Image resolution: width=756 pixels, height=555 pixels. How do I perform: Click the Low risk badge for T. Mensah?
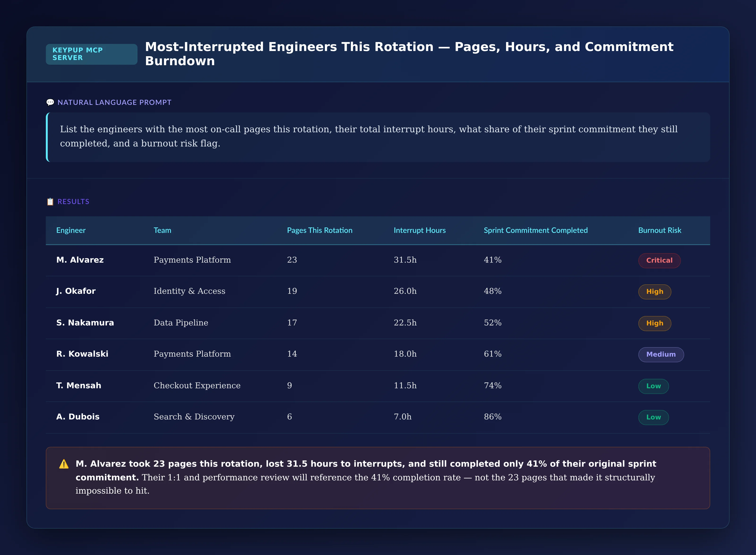[653, 386]
